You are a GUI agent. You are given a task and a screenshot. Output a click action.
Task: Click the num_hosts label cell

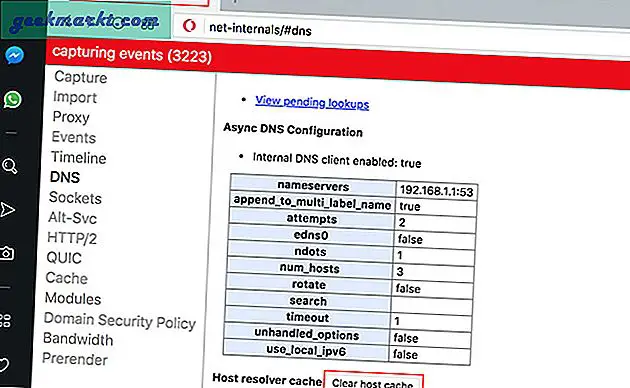coord(309,268)
